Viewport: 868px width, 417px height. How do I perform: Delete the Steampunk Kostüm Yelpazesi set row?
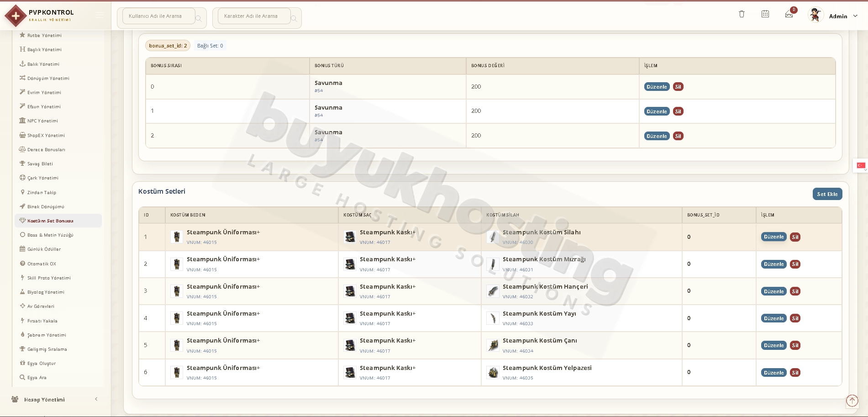pos(795,373)
